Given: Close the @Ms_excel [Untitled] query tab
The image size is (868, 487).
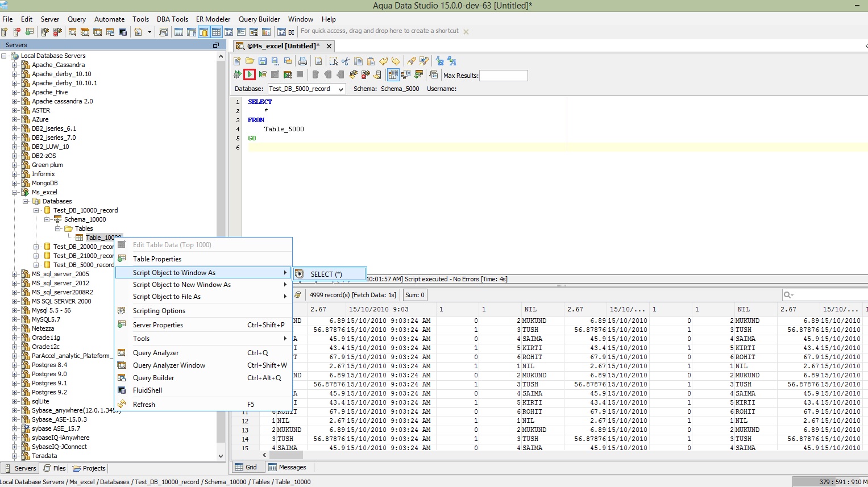Looking at the screenshot, I should (x=329, y=46).
